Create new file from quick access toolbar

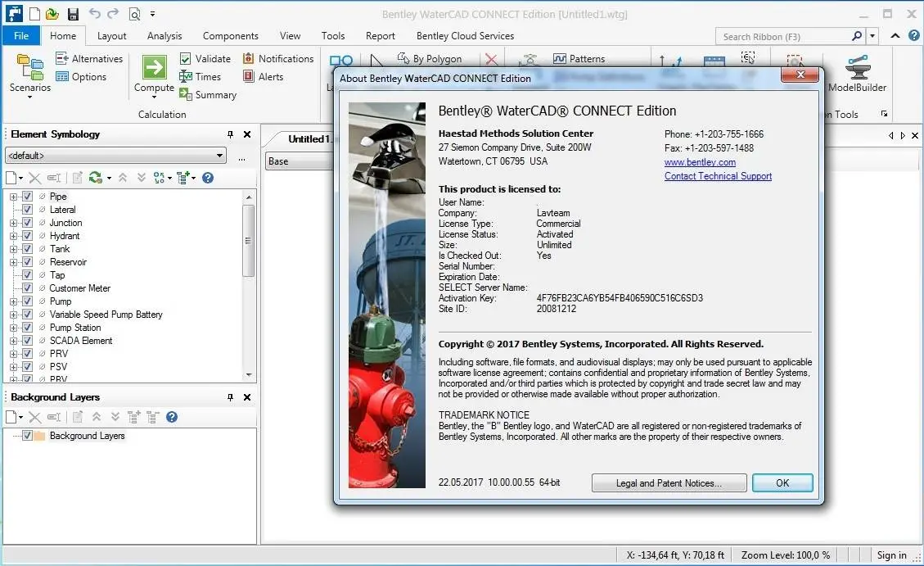point(34,14)
